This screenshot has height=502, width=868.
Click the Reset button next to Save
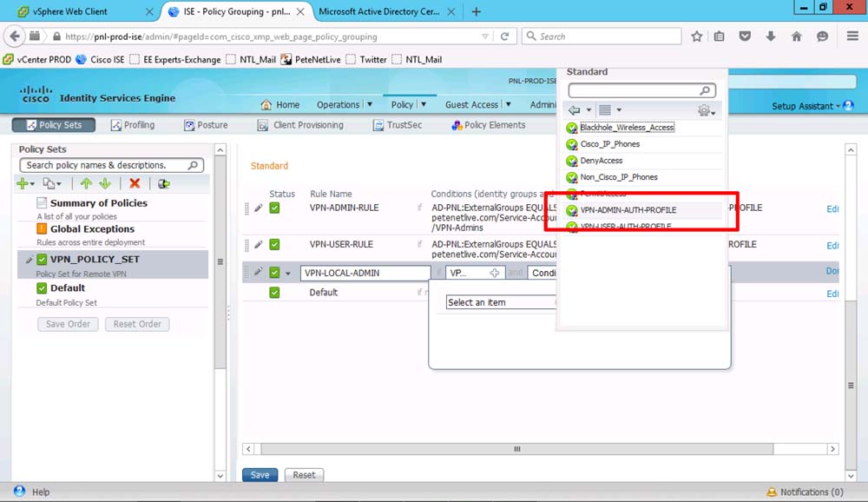pos(304,475)
